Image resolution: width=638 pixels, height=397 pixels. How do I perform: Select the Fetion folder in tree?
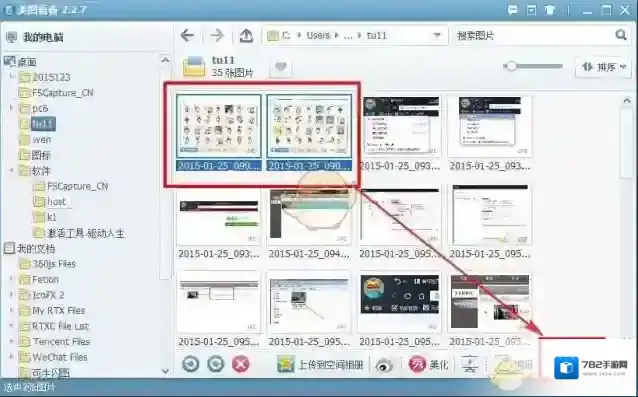point(45,279)
